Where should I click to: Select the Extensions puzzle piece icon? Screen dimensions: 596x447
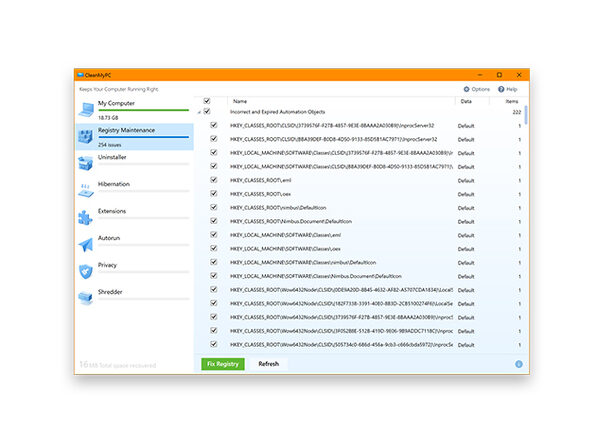[x=85, y=217]
